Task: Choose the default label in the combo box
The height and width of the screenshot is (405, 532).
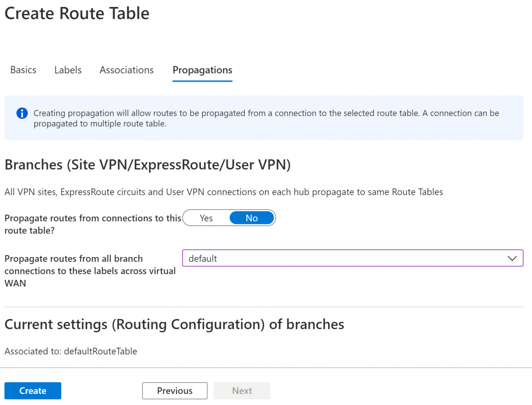Action: (203, 258)
